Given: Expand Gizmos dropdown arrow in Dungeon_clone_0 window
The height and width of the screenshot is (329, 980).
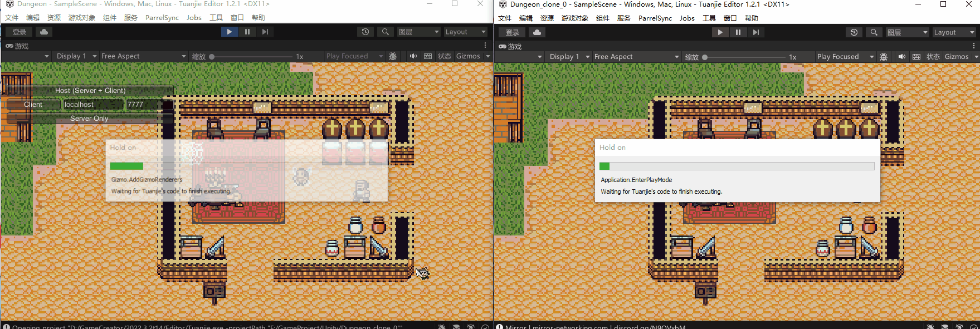Looking at the screenshot, I should pyautogui.click(x=976, y=57).
